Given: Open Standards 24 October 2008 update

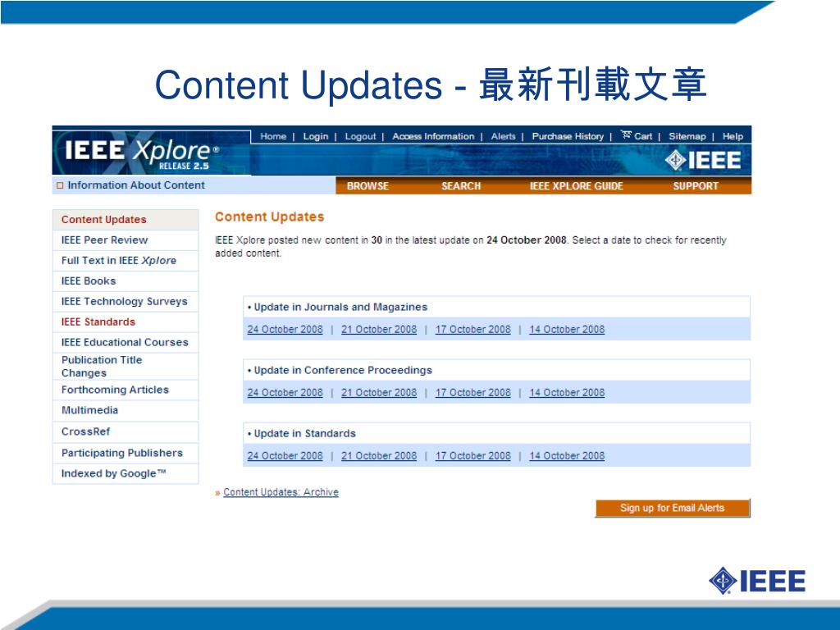Looking at the screenshot, I should [285, 456].
